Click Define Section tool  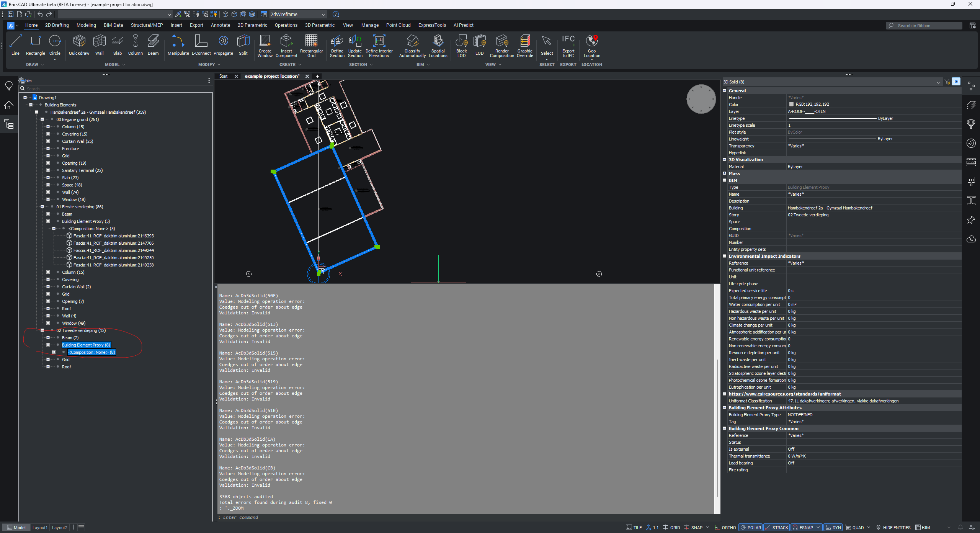[x=337, y=46]
